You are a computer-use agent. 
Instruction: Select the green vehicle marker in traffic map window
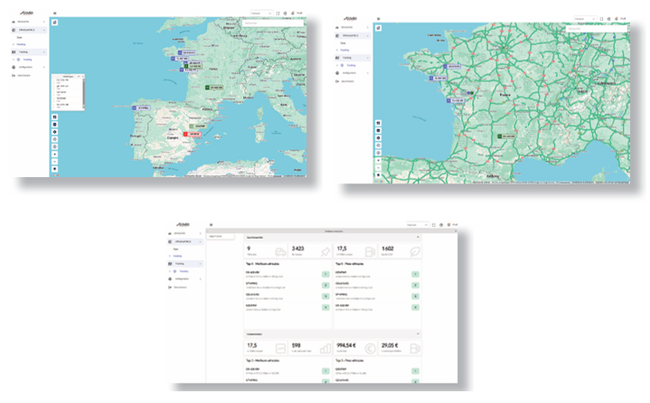pos(506,136)
